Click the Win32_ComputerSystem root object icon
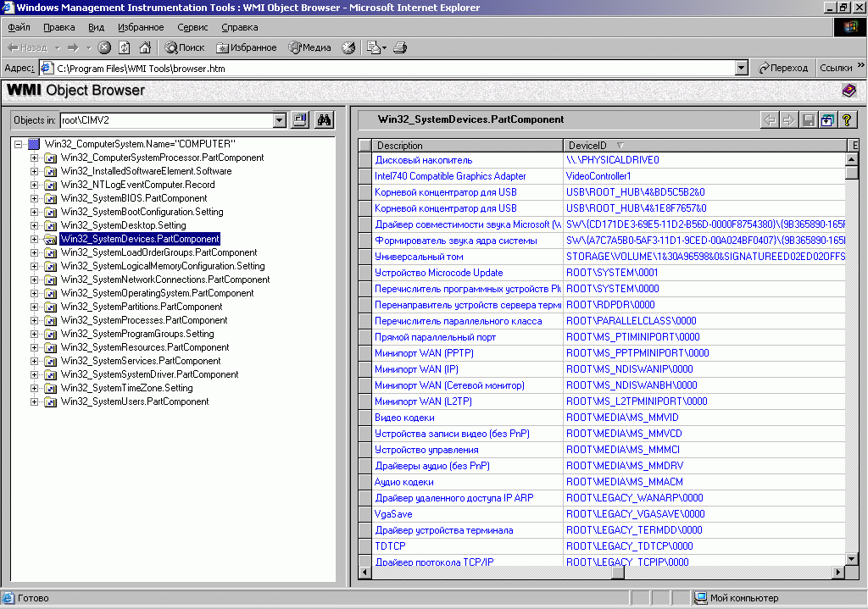Screen dimensions: 868x609 pyautogui.click(x=34, y=144)
